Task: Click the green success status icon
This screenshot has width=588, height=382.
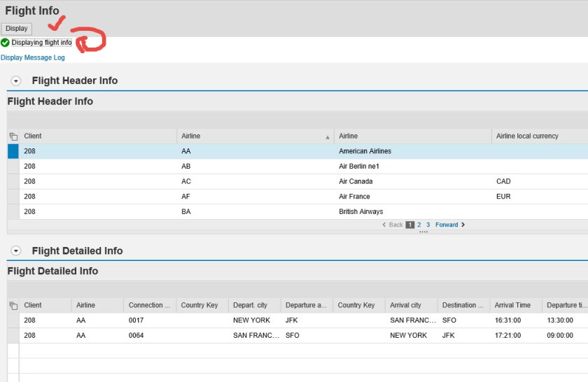Action: click(6, 43)
